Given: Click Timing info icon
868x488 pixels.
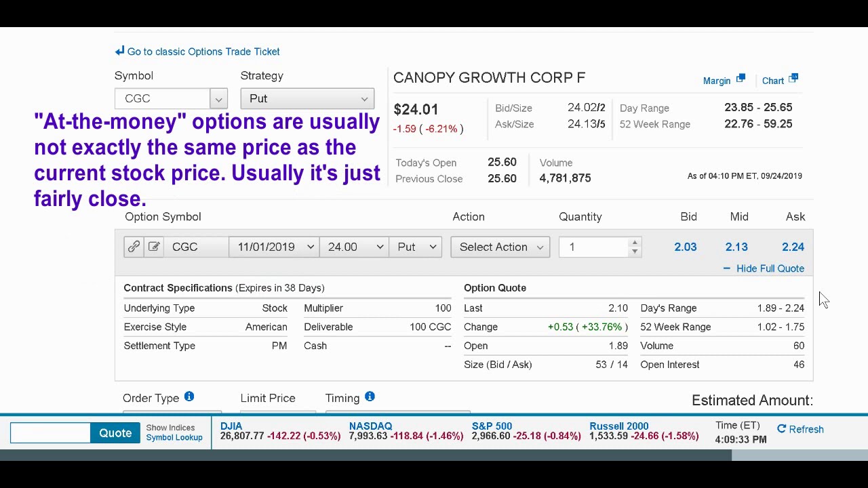Looking at the screenshot, I should 370,396.
